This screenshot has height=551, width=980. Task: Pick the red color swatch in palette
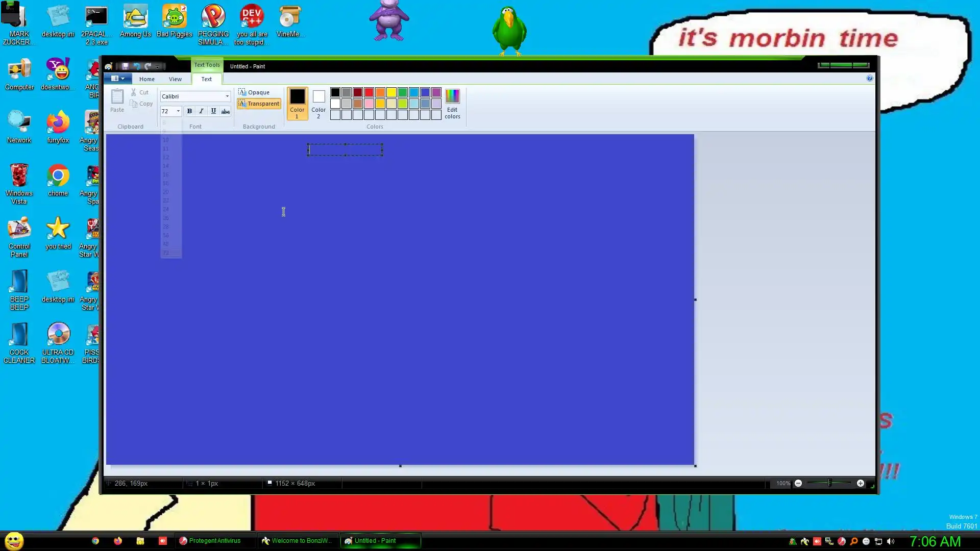(369, 92)
